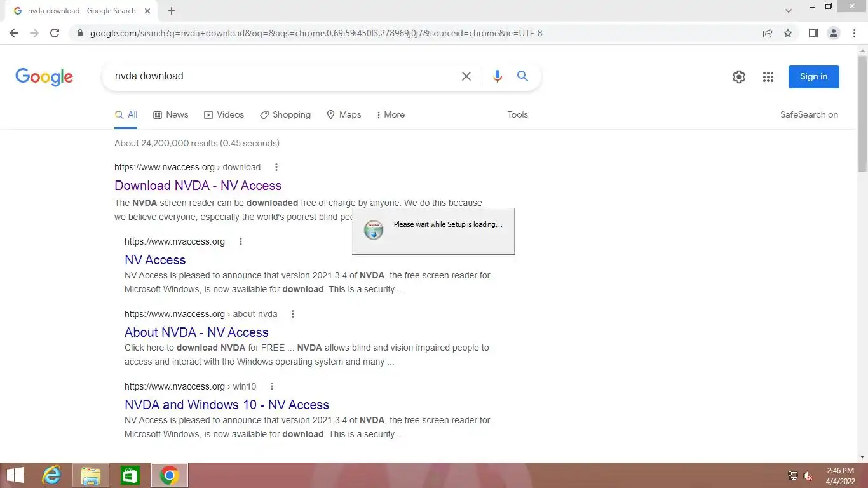Open Google quick settings gear
The width and height of the screenshot is (868, 488).
[x=738, y=77]
